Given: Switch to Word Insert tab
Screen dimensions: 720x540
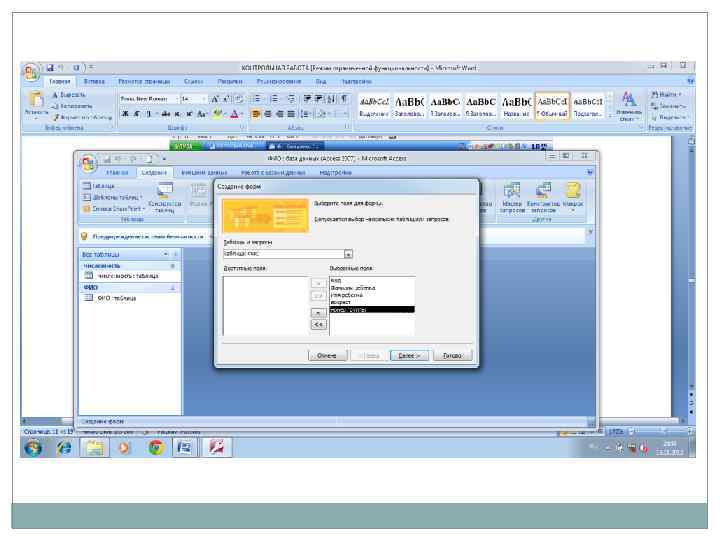Looking at the screenshot, I should point(94,81).
